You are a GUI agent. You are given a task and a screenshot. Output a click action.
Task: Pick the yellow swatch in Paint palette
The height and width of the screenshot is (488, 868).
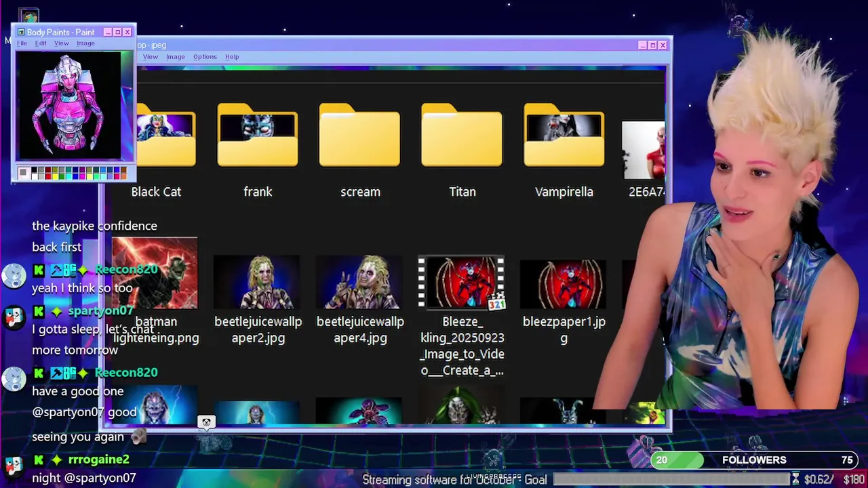(x=55, y=176)
